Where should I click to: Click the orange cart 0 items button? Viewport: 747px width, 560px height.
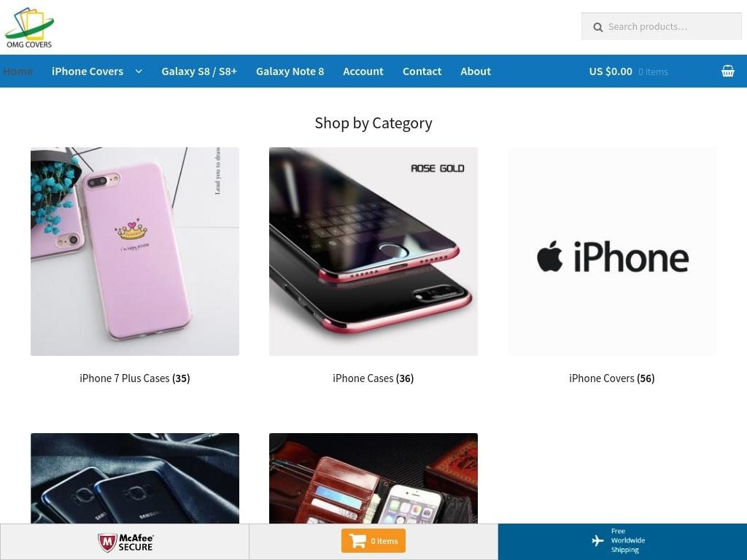(x=373, y=540)
